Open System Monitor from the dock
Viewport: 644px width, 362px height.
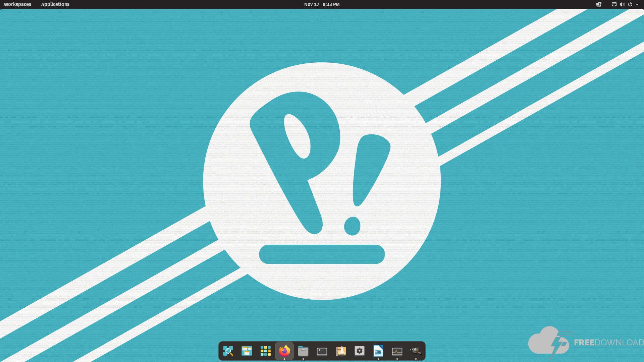click(x=397, y=351)
